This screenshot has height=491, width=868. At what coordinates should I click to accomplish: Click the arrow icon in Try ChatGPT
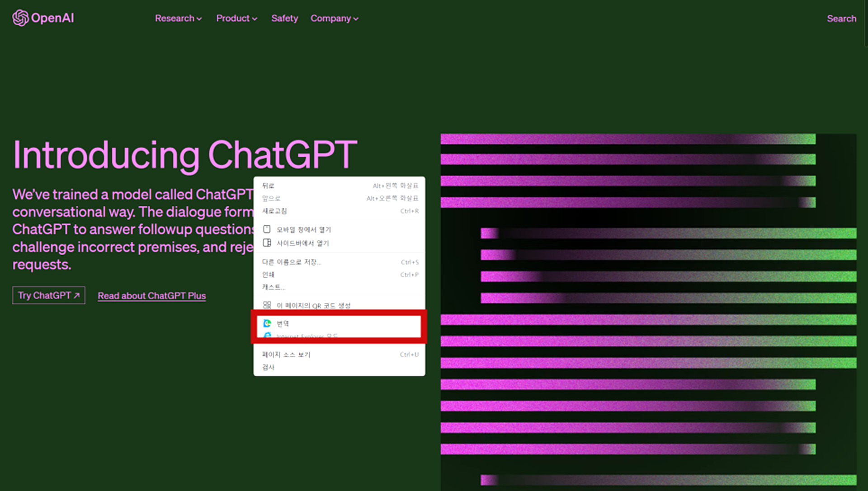[77, 295]
